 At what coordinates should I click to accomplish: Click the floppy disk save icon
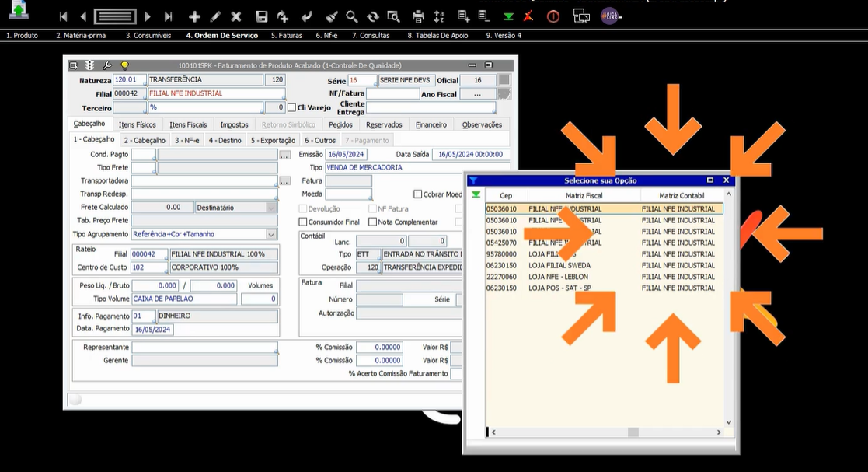pyautogui.click(x=262, y=16)
